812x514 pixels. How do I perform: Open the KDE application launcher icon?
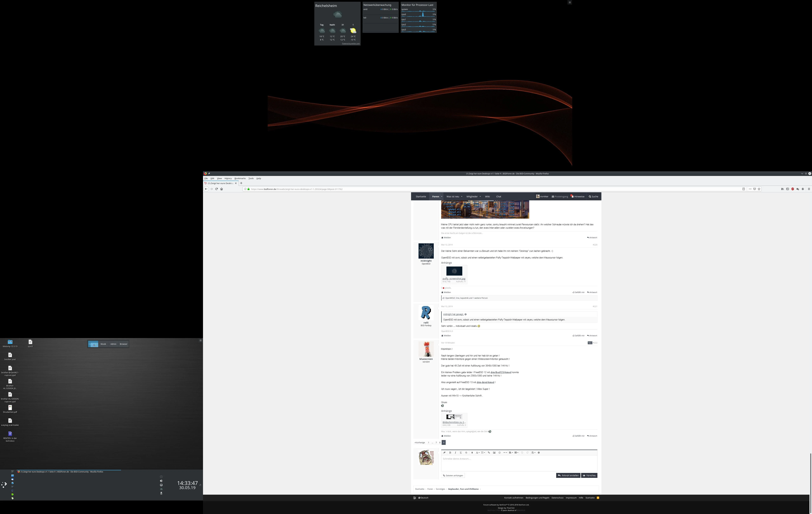coord(4,485)
